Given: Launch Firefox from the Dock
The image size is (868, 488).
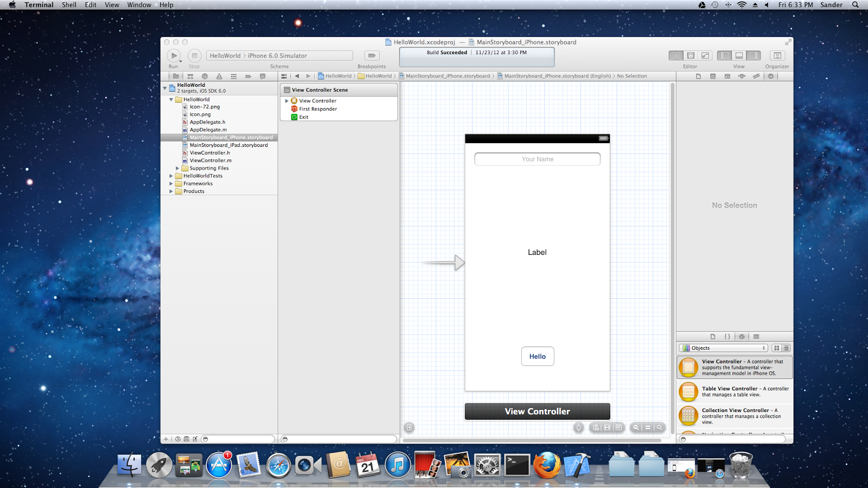Looking at the screenshot, I should [x=546, y=465].
